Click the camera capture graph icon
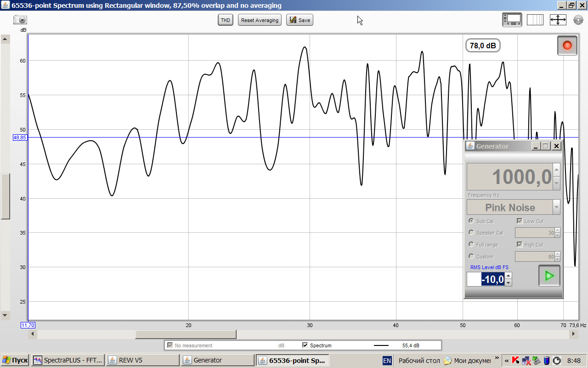 click(x=20, y=20)
